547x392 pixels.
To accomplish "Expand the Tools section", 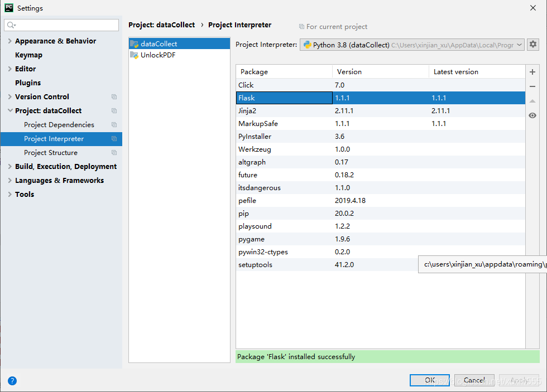I will click(10, 194).
